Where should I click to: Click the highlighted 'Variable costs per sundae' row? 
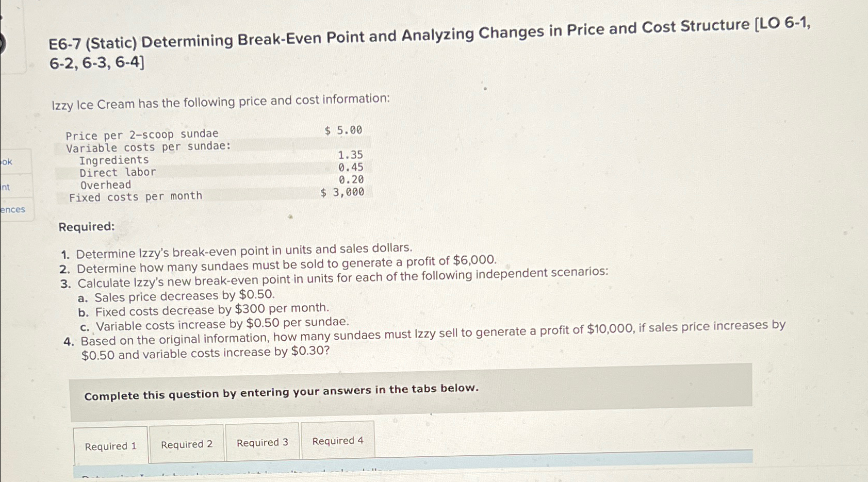click(147, 147)
